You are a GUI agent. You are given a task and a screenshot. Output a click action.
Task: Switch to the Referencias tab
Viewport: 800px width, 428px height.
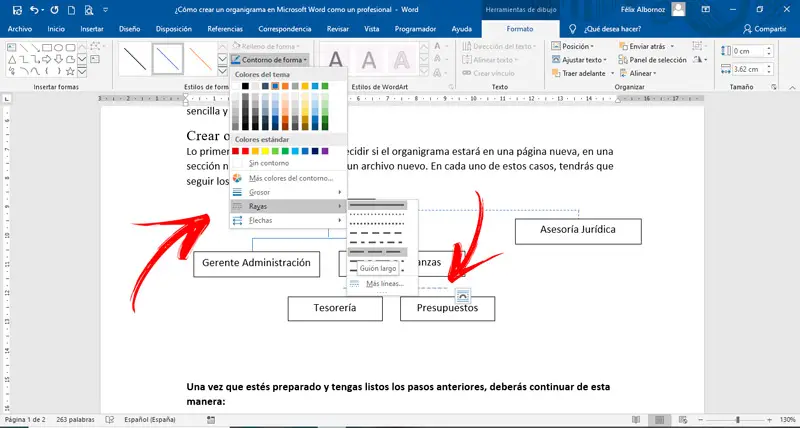225,29
